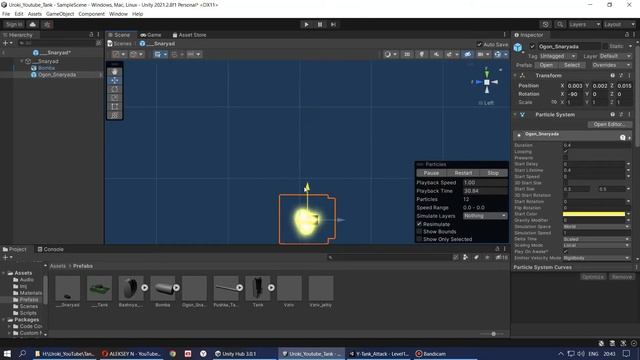This screenshot has width=640, height=360.
Task: Toggle 2D view mode in scene toolbar
Action: 407,54
